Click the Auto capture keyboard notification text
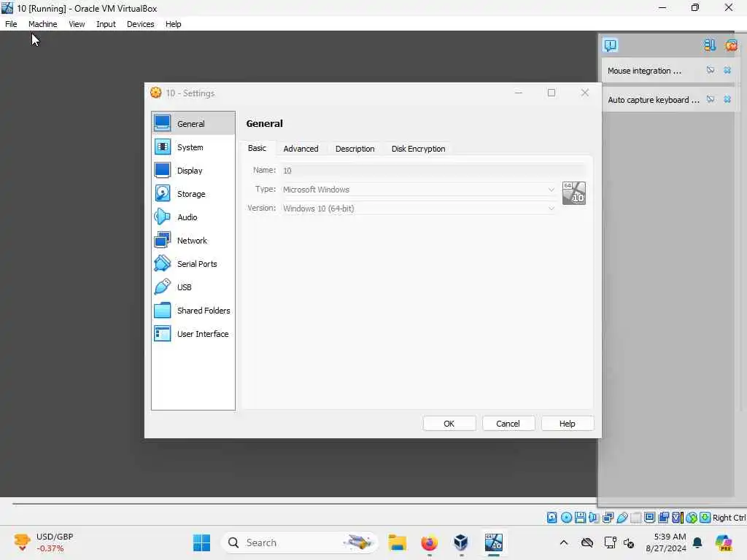 point(653,99)
